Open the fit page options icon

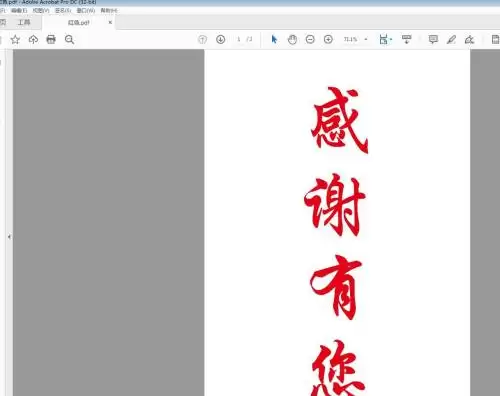(385, 39)
